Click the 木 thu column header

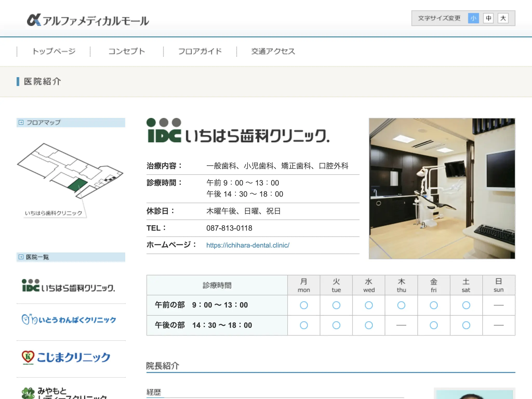coord(401,285)
